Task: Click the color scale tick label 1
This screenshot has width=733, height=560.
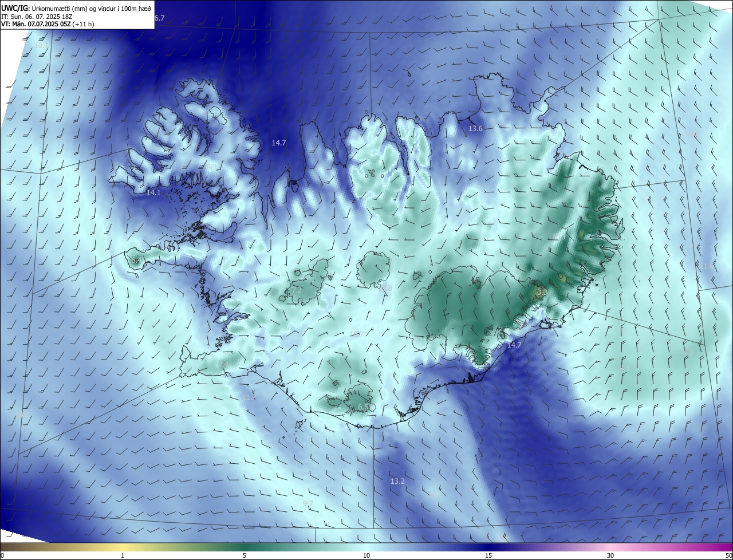Action: point(123,555)
